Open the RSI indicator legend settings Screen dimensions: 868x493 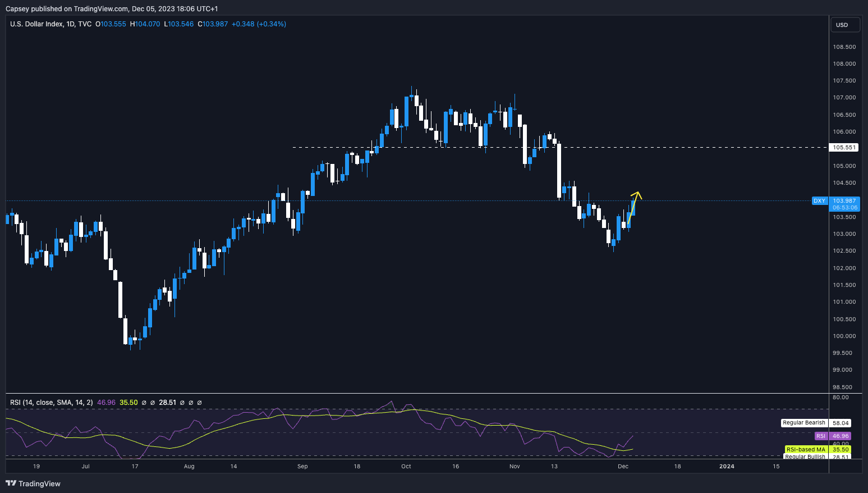(x=52, y=403)
